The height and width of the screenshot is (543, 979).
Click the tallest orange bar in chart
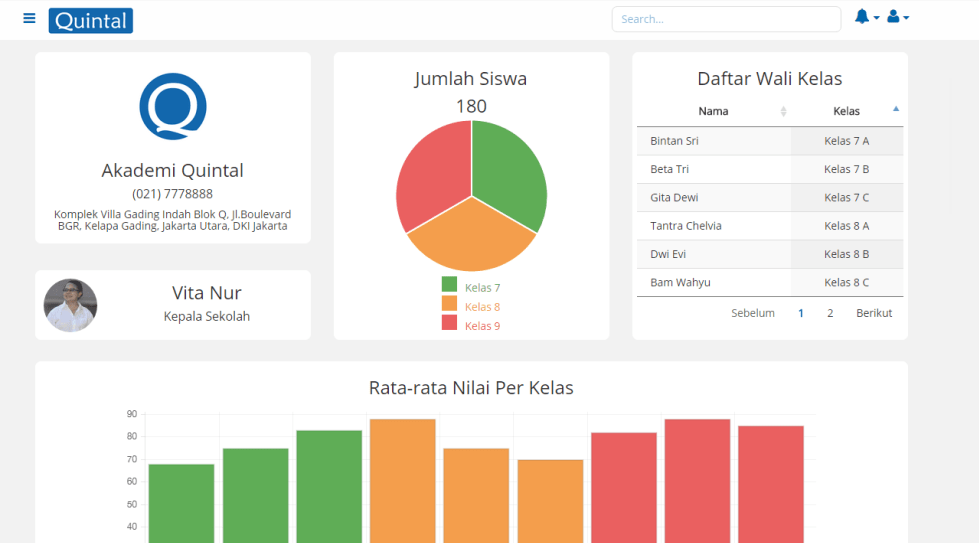402,480
